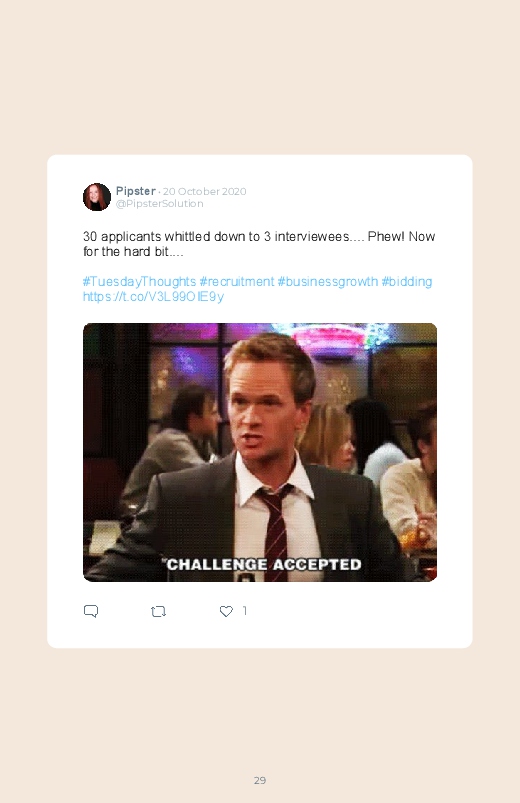
Task: Open the Pipster display name
Action: tap(135, 191)
